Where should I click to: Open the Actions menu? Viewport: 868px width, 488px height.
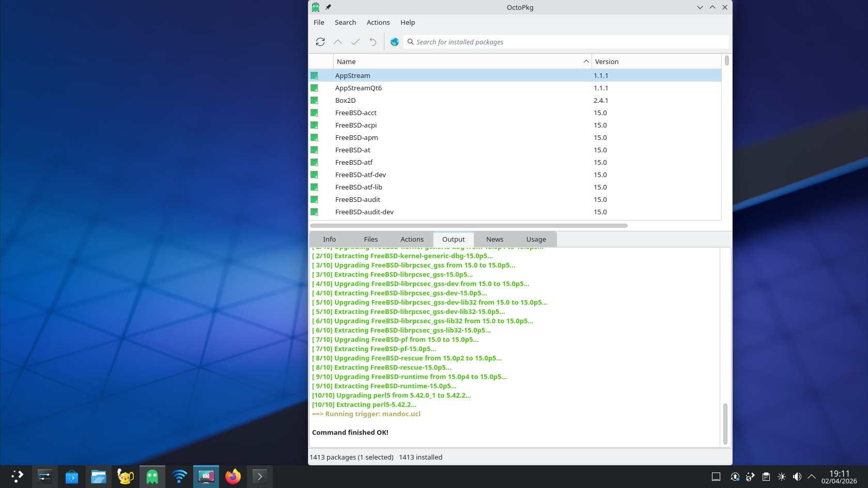click(x=378, y=22)
